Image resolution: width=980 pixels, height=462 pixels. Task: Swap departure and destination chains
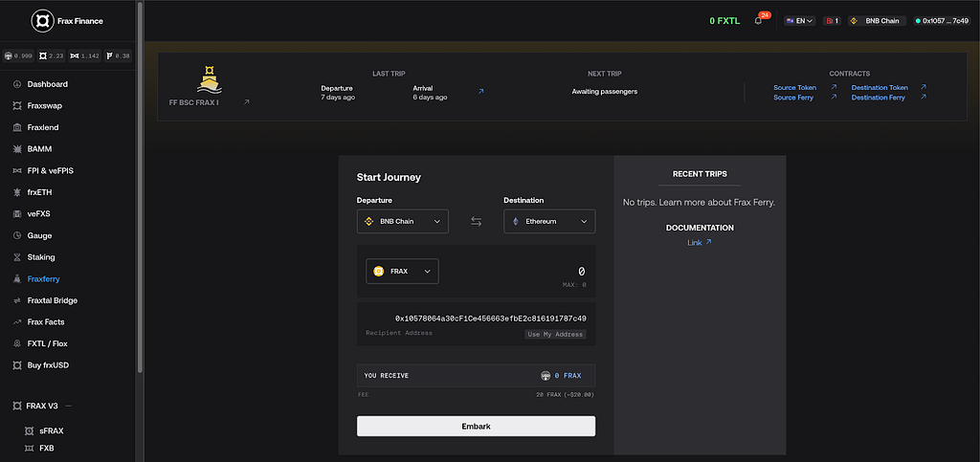pyautogui.click(x=477, y=221)
